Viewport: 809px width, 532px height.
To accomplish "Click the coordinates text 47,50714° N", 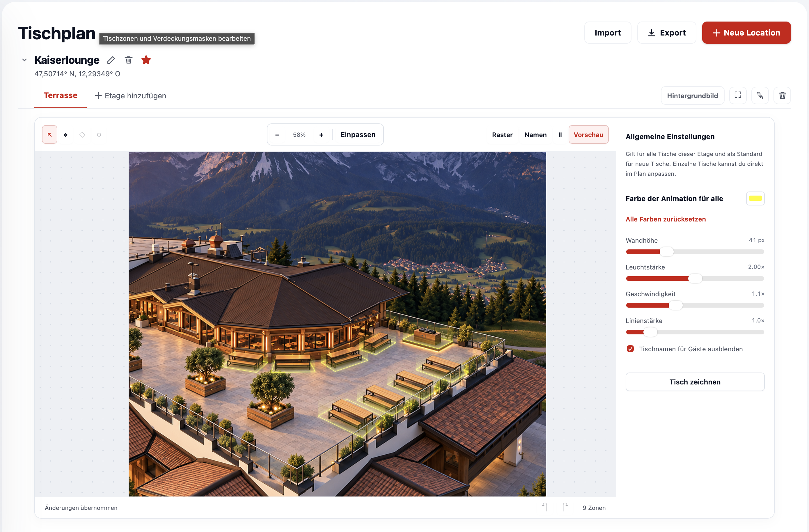I will click(77, 74).
